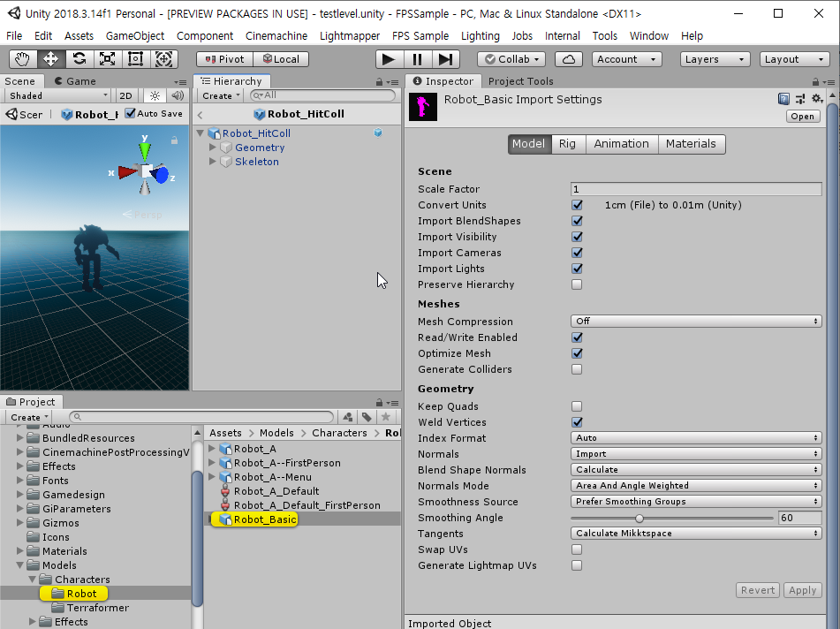Viewport: 840px width, 629px height.
Task: Click the Hierarchy panel lock icon
Action: coord(379,82)
